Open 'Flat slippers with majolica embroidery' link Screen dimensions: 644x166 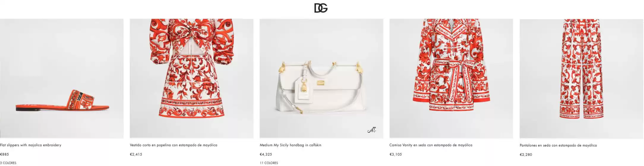point(31,145)
